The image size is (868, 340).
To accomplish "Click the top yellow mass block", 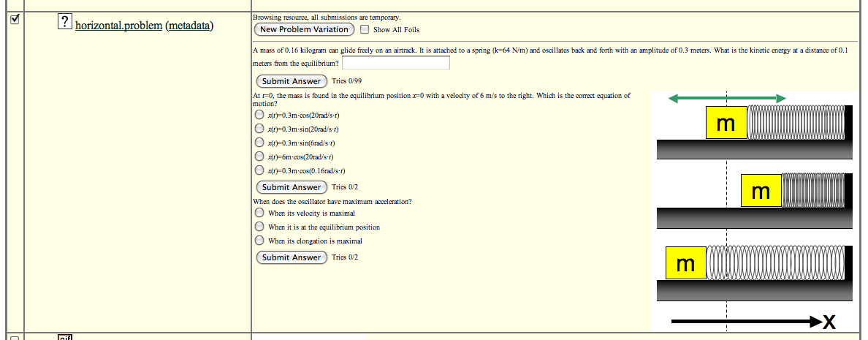I will click(726, 123).
